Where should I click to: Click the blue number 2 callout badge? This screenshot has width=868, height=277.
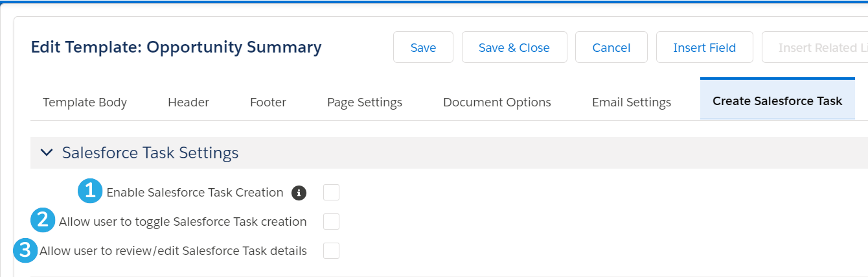(43, 219)
